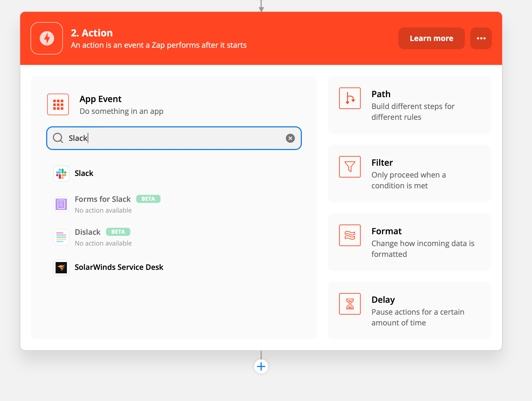Viewport: 532px width, 401px height.
Task: Clear the Slack search text
Action: (x=290, y=138)
